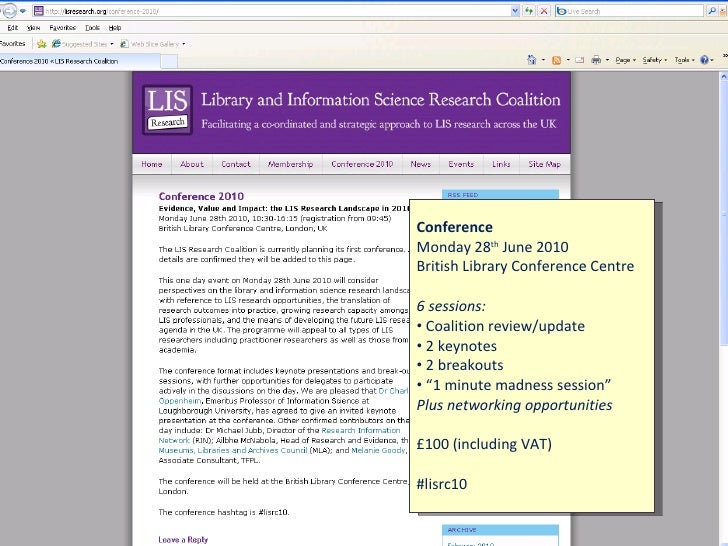Click the green Refresh arrows icon
728x546 pixels.
tap(529, 11)
